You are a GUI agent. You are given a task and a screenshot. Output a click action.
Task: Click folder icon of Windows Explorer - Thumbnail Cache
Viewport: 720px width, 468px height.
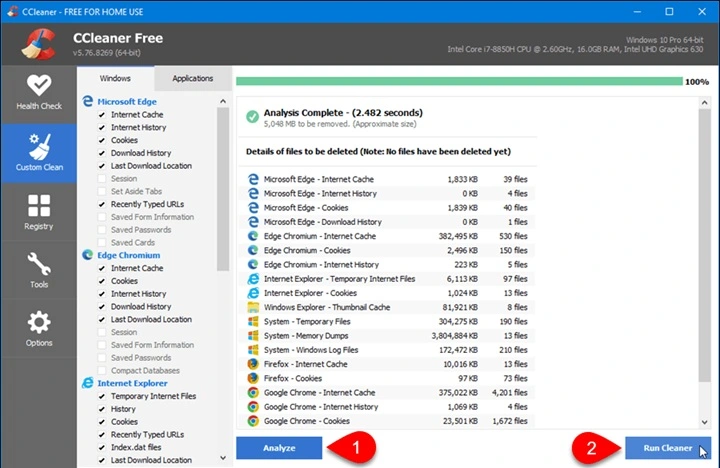pyautogui.click(x=253, y=307)
